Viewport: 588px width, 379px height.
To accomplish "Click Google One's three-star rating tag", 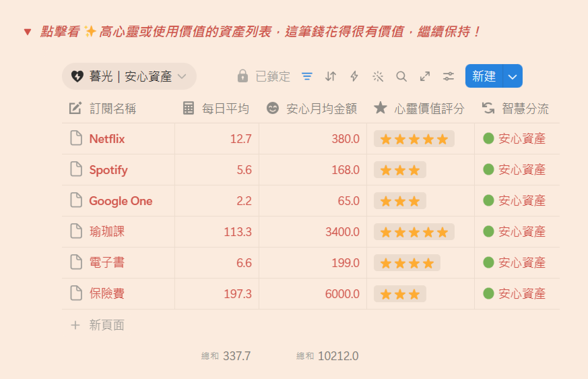I will (400, 201).
